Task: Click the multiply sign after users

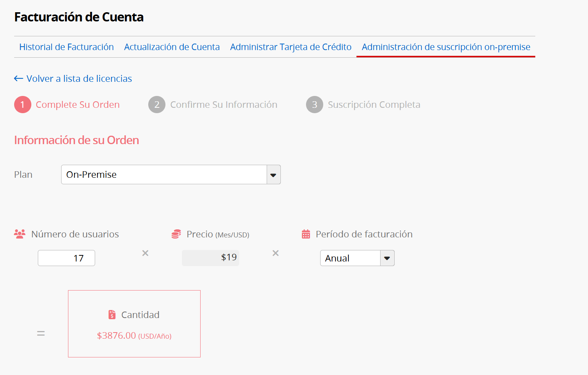Action: tap(145, 253)
